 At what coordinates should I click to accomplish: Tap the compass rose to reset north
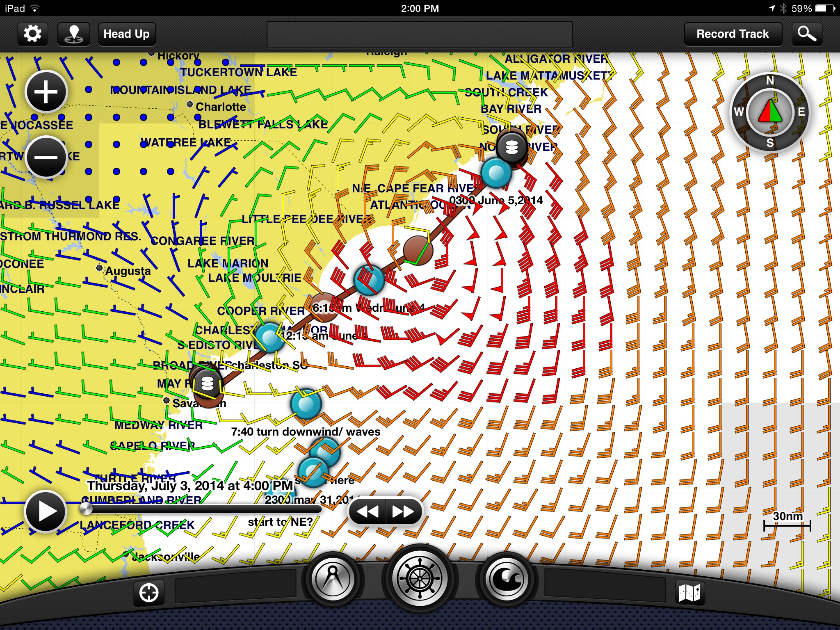[x=770, y=112]
